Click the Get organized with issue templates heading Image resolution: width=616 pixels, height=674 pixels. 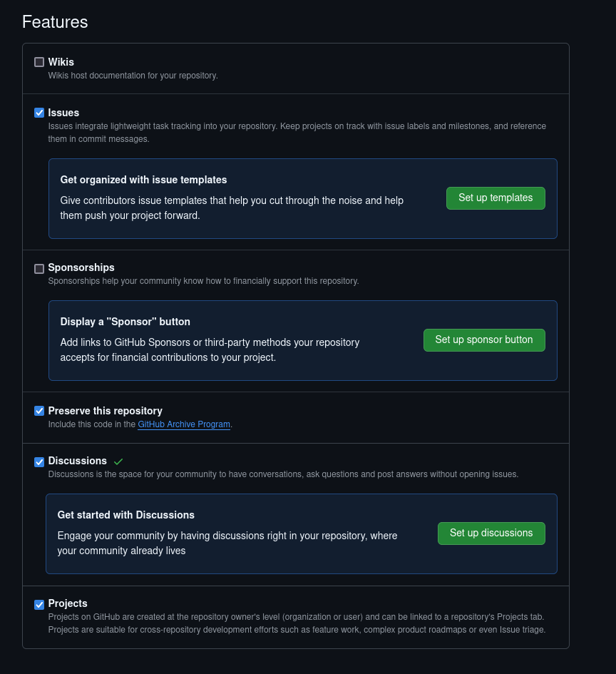[143, 180]
